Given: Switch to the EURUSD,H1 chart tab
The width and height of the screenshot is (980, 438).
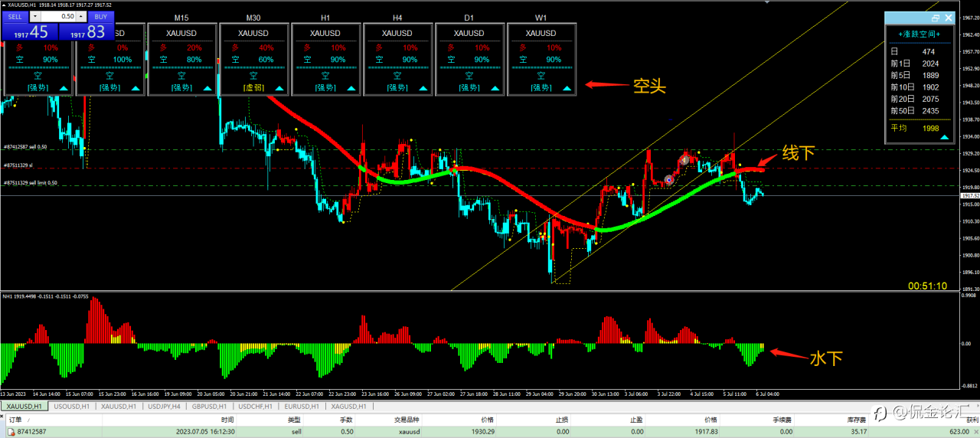Looking at the screenshot, I should [x=302, y=406].
